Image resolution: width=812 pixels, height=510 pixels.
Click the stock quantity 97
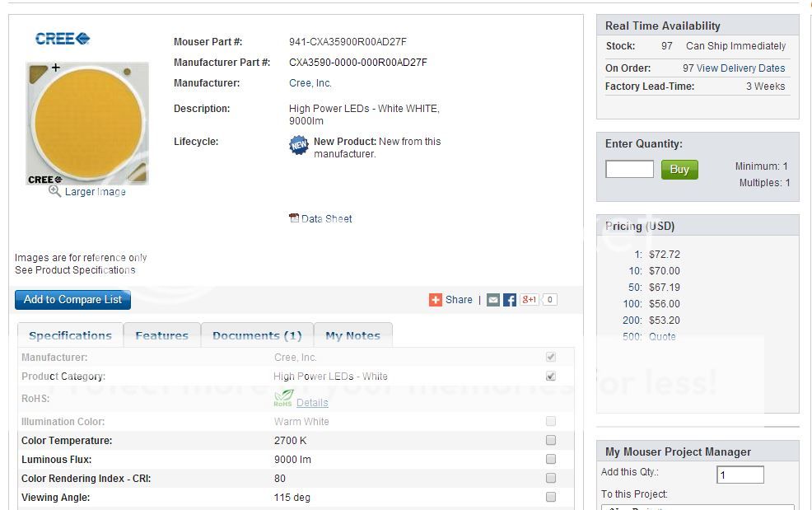tap(667, 45)
